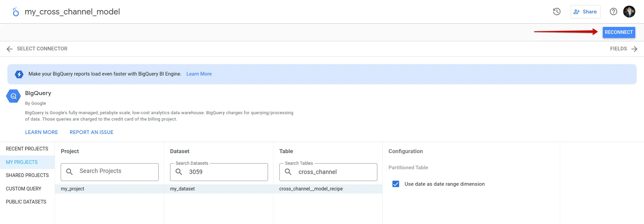This screenshot has width=644, height=224.
Task: Click the BigQuery hexagon connector icon
Action: pyautogui.click(x=13, y=96)
